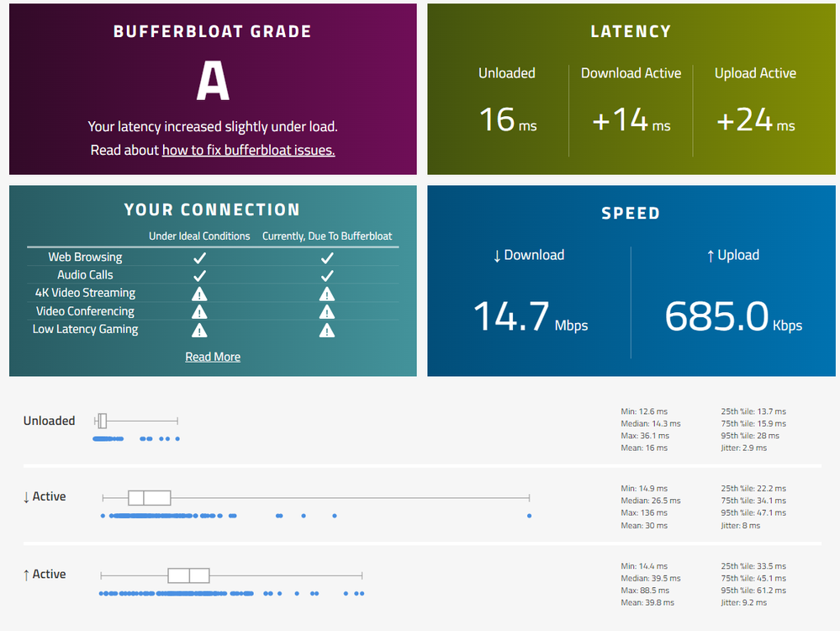Screen dimensions: 840x631
Task: Click the Upload heading in the Speed panel
Action: [732, 255]
